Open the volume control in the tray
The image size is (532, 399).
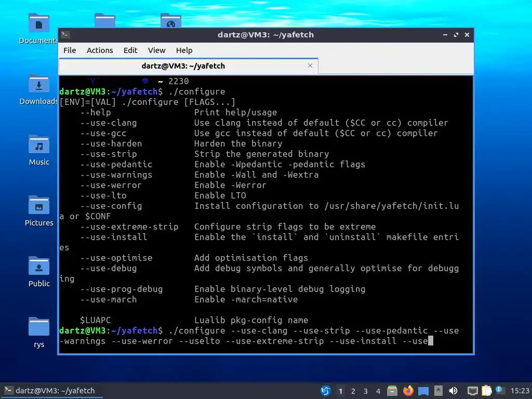[x=453, y=391]
